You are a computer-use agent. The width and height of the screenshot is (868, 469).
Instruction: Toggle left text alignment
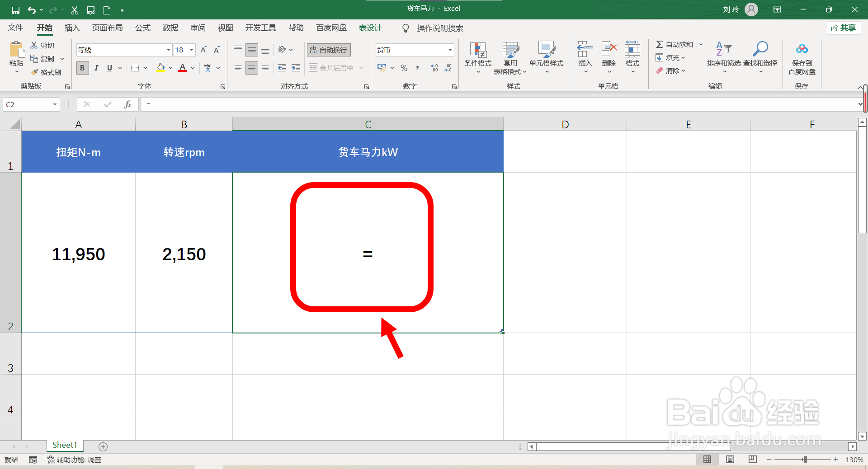238,68
